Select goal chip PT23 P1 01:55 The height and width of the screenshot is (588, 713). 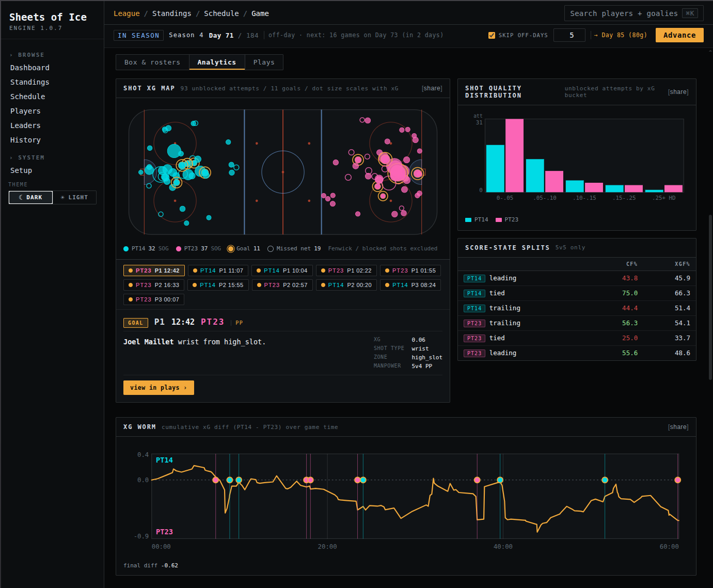410,271
